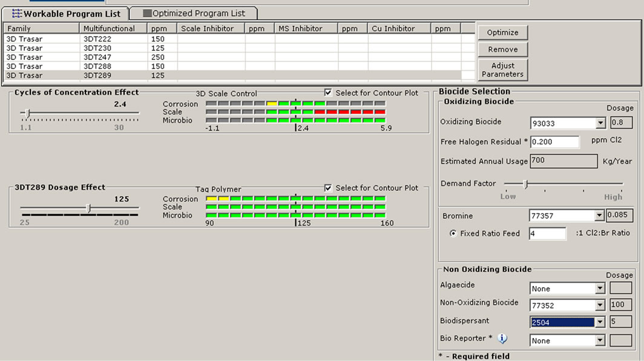Open the Algaecide dropdown
This screenshot has height=361, width=644.
tap(600, 288)
